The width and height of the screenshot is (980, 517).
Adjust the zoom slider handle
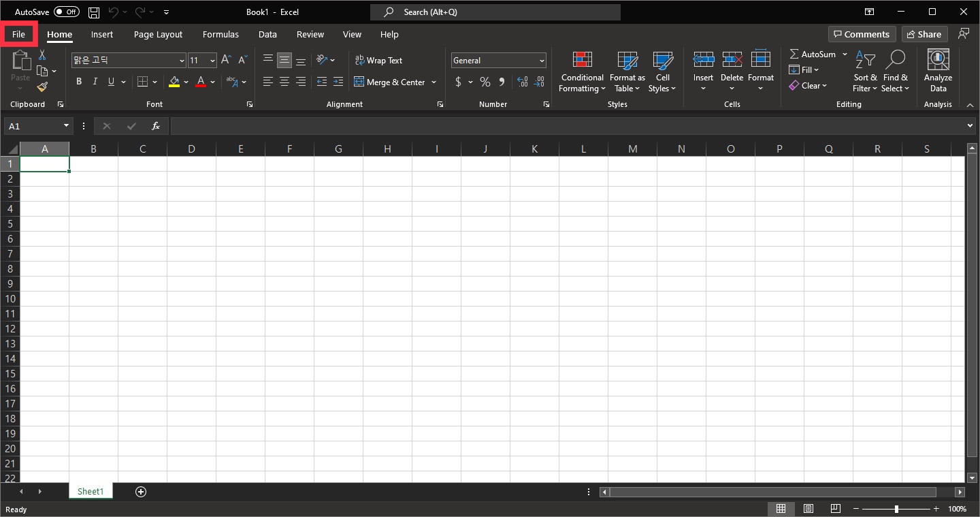(x=896, y=509)
